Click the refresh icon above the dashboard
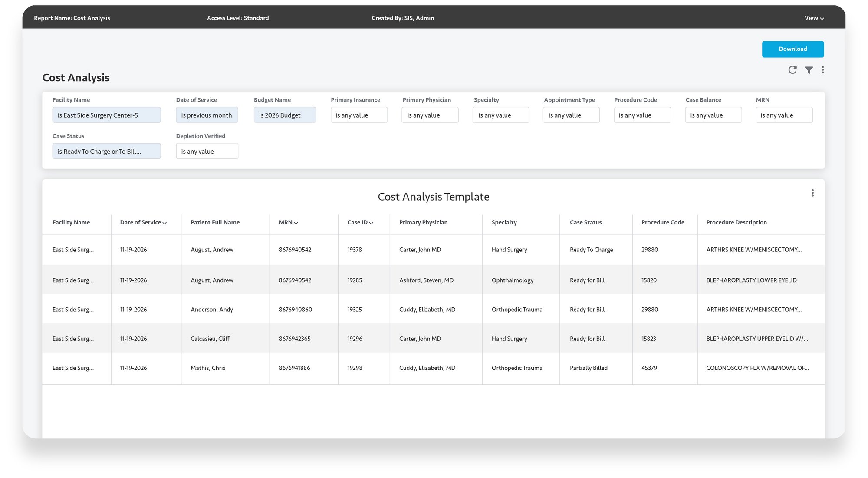868x478 pixels. 792,69
